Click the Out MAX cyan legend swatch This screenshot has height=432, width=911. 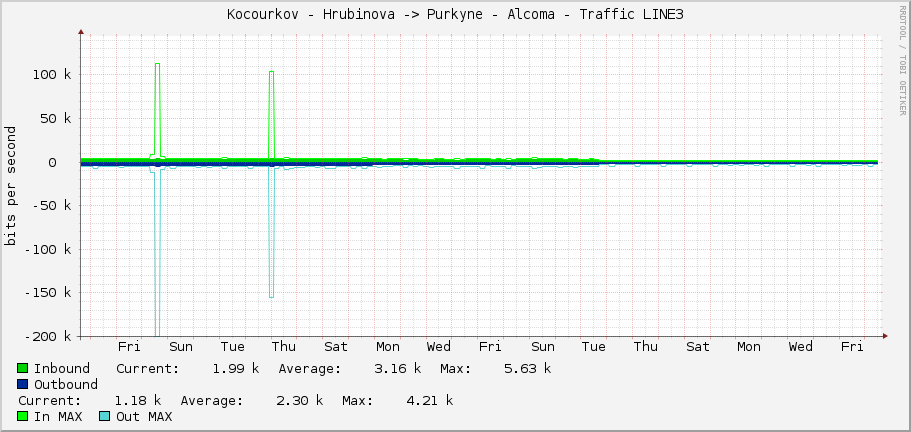tap(105, 416)
